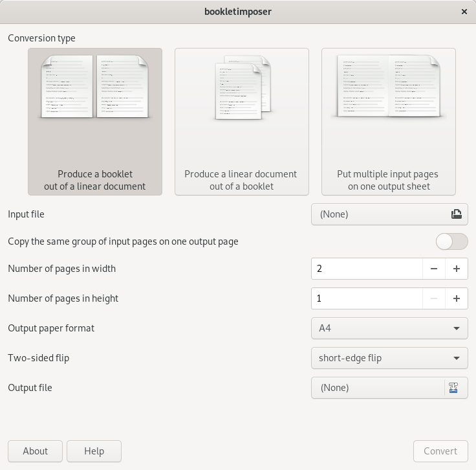This screenshot has height=470, width=476.
Task: Select the booklet from linear document option
Action: pos(95,122)
